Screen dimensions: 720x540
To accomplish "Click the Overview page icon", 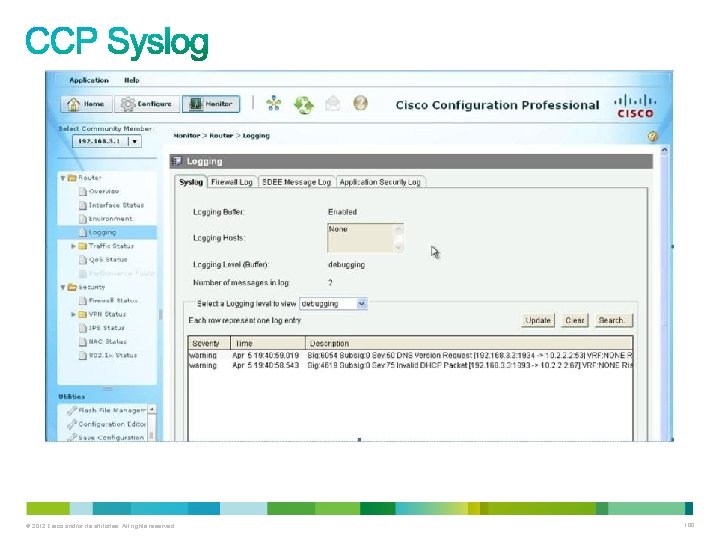I will tap(83, 191).
